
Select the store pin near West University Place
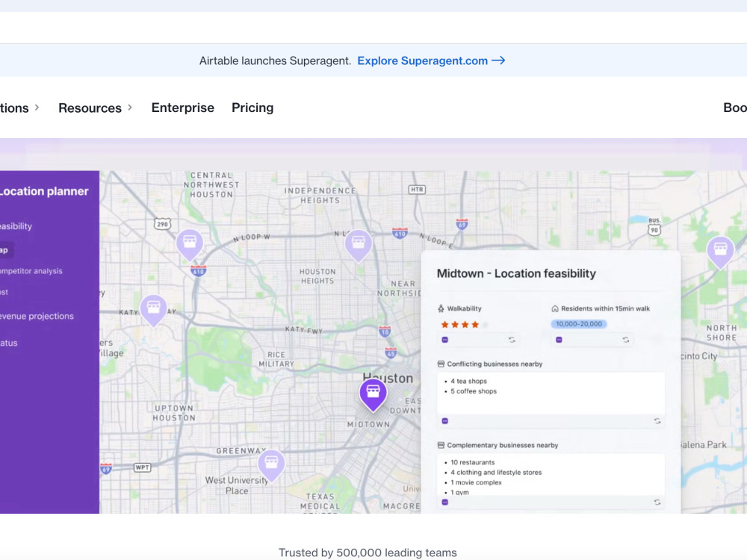click(x=271, y=464)
